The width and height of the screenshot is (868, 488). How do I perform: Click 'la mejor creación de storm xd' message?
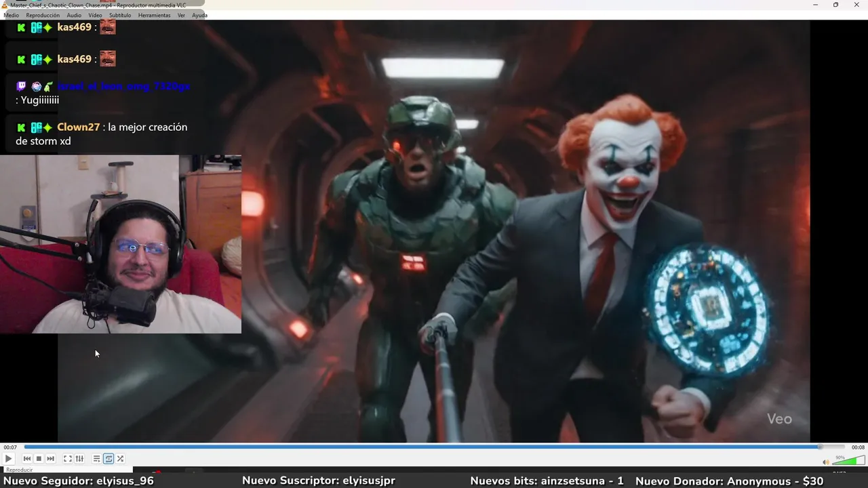click(x=102, y=134)
